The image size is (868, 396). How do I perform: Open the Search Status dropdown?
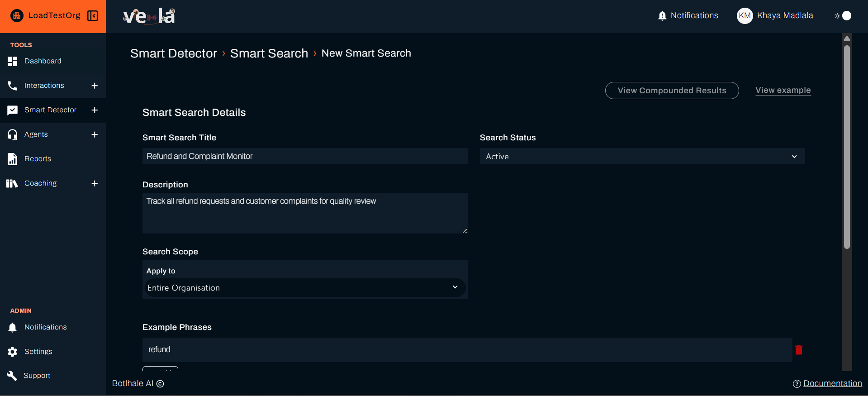tap(642, 157)
